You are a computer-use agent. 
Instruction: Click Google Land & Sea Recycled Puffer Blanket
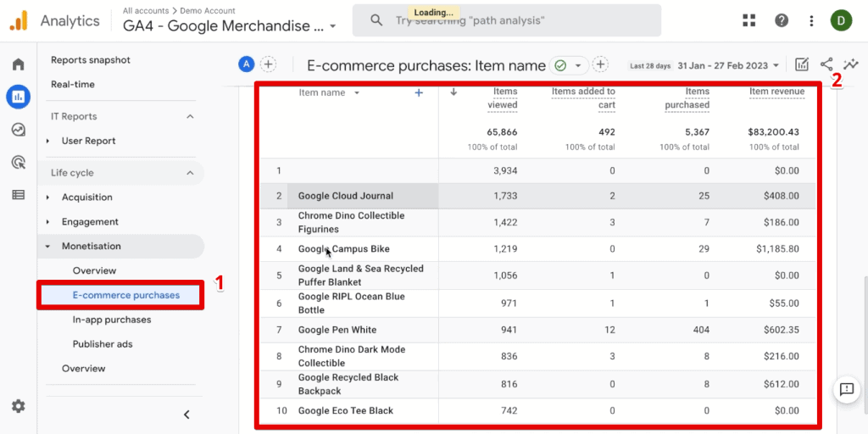[361, 275]
